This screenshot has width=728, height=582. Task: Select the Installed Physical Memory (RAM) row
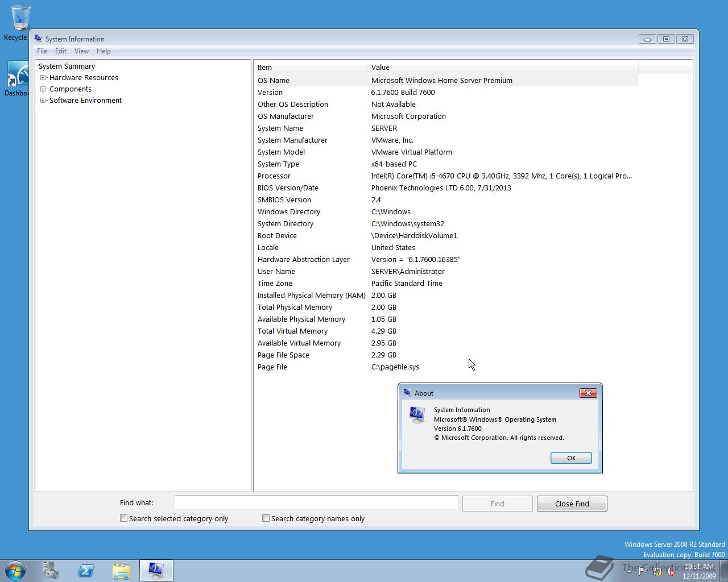pos(446,295)
